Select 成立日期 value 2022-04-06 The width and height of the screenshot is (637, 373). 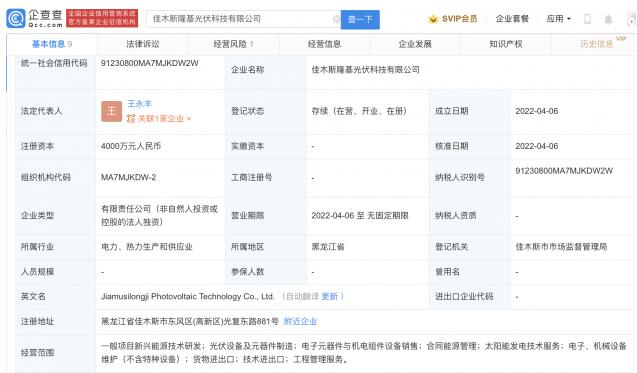pyautogui.click(x=537, y=111)
